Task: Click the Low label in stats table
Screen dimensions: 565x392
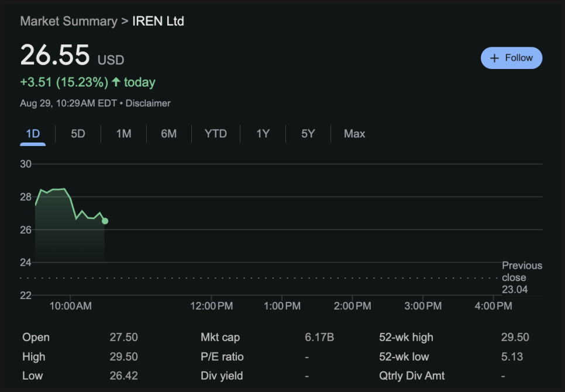Action: click(x=32, y=376)
